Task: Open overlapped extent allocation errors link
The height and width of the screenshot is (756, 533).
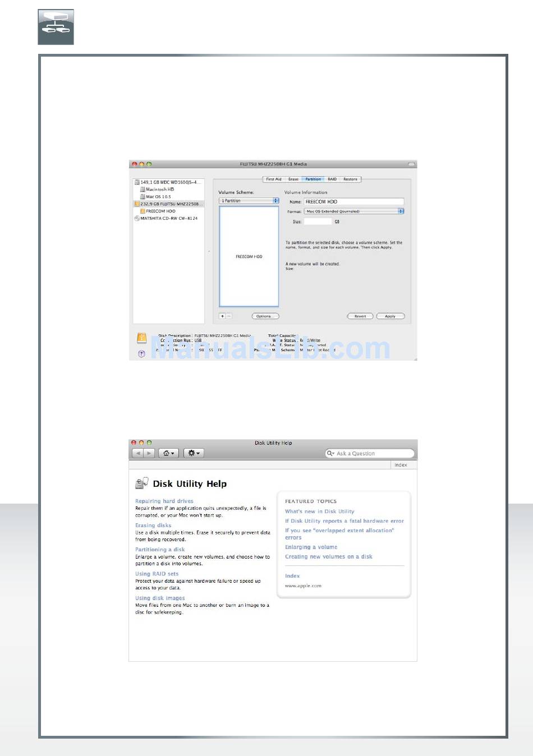Action: 339,534
